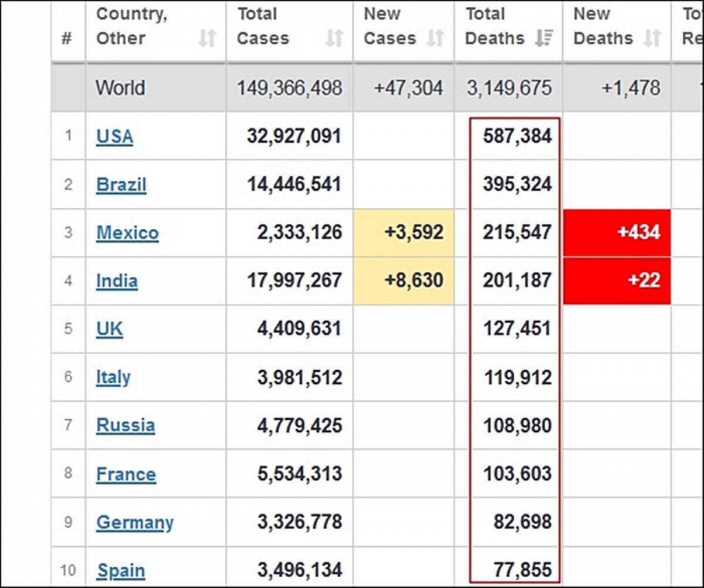The width and height of the screenshot is (704, 588).
Task: Open the Russia country link
Action: (126, 425)
